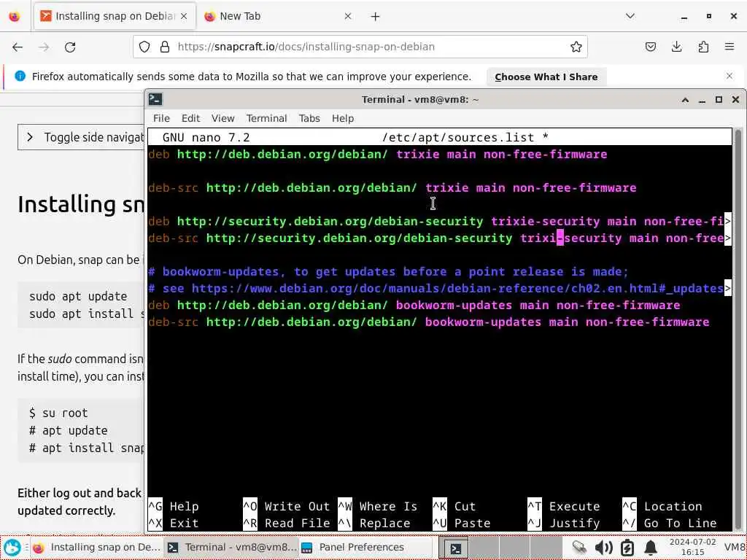This screenshot has height=560, width=747.
Task: Go back with the Firefox back arrow
Action: point(18,47)
